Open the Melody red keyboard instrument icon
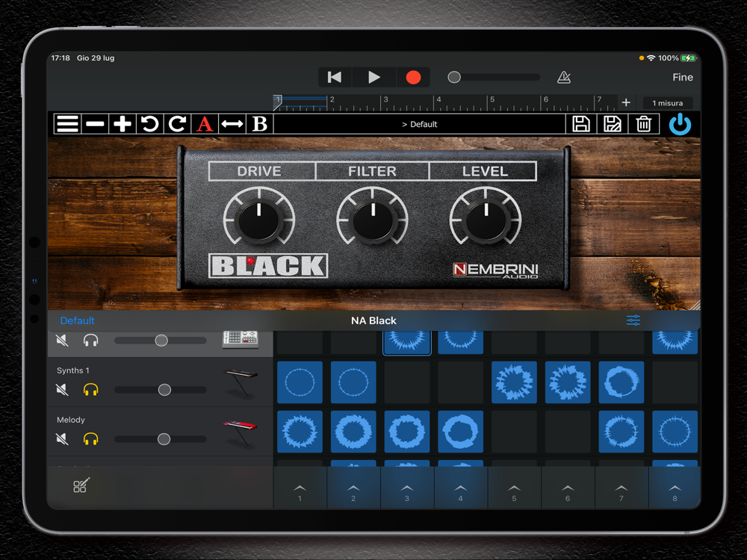 tap(241, 432)
